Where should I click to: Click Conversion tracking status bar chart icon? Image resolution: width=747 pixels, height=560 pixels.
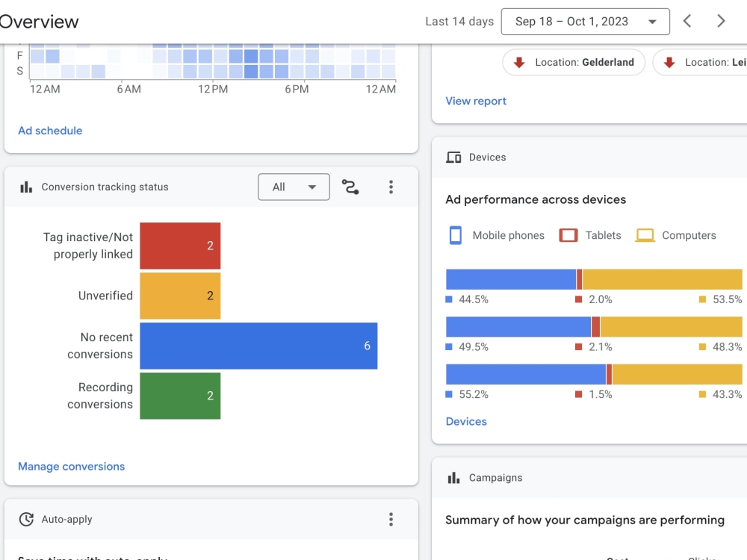tap(26, 187)
